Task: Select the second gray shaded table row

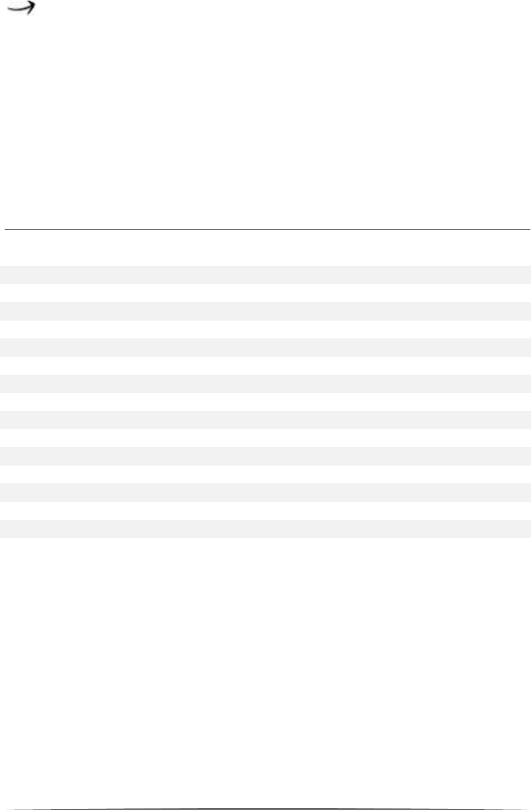Action: coord(265,311)
